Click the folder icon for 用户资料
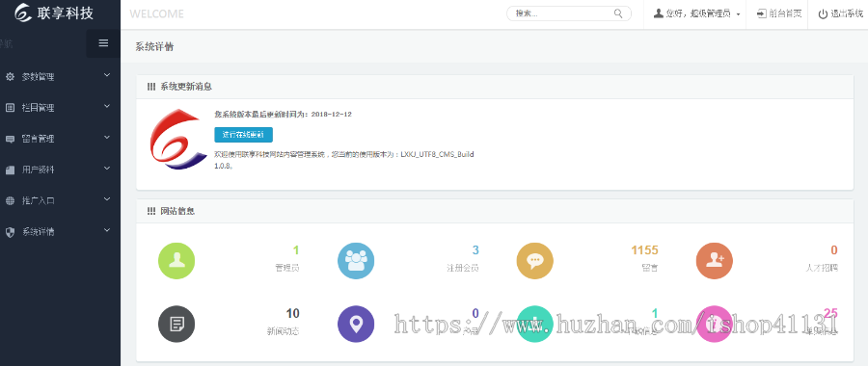868x366 pixels. [x=10, y=170]
